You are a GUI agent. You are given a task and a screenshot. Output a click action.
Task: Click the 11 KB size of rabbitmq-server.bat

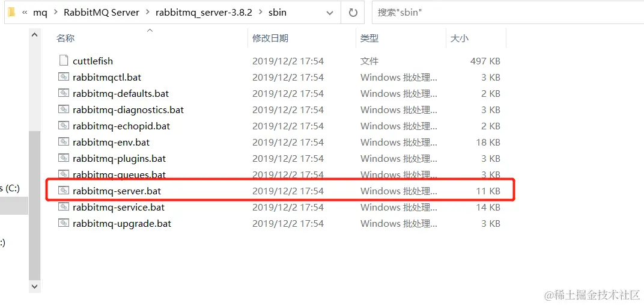pyautogui.click(x=488, y=191)
